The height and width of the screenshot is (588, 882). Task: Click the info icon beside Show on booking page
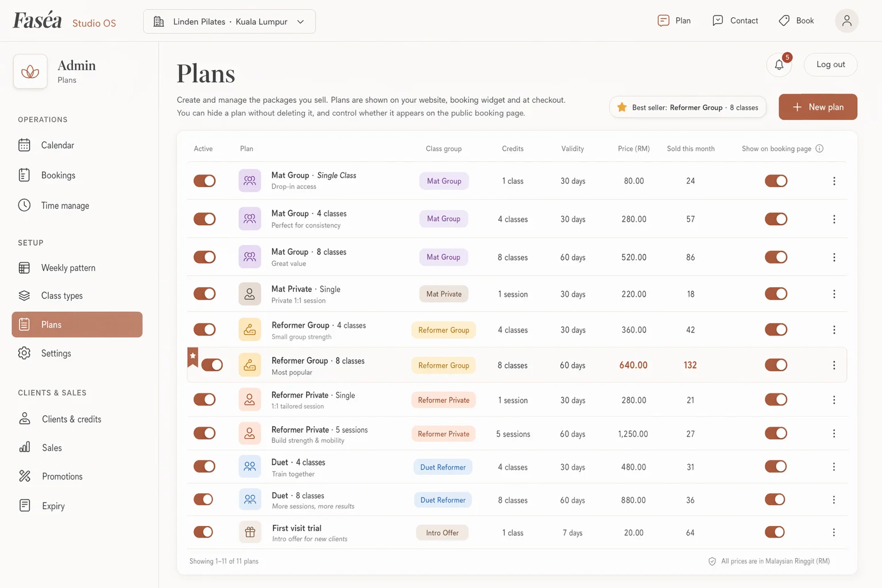[x=819, y=148]
